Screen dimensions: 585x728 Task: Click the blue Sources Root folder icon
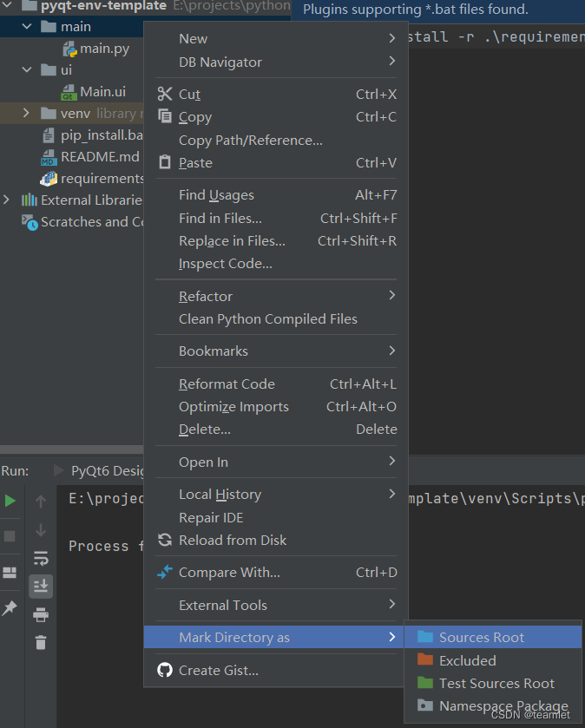[424, 637]
